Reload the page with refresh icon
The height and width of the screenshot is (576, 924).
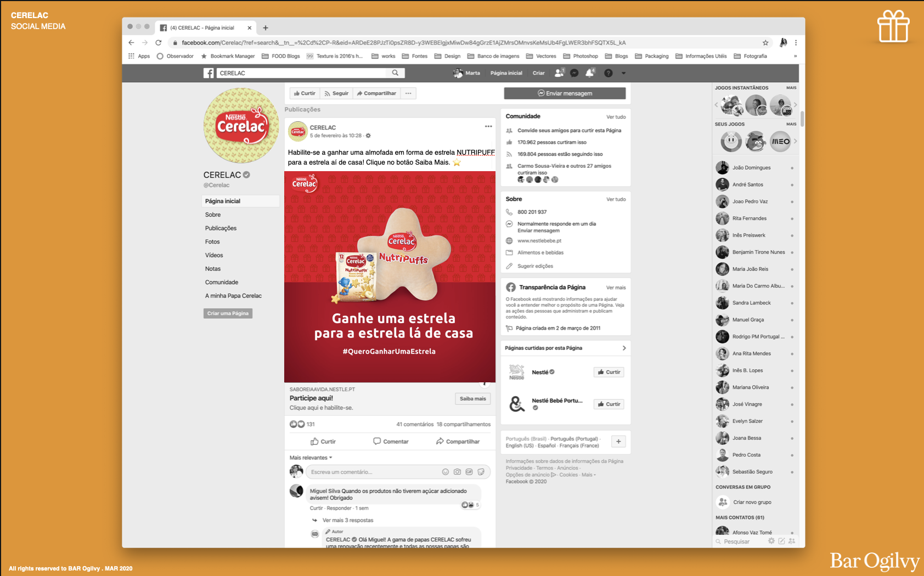click(x=159, y=43)
